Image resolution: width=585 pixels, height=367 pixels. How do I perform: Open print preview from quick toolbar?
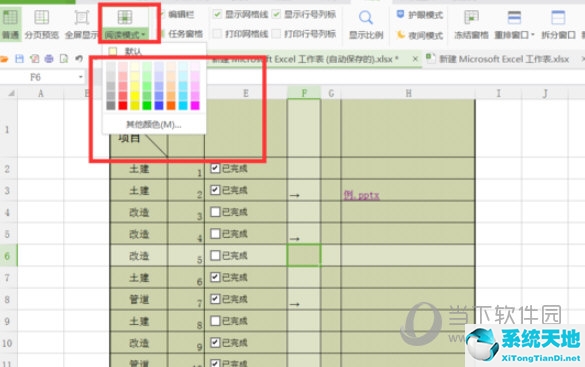pyautogui.click(x=64, y=59)
